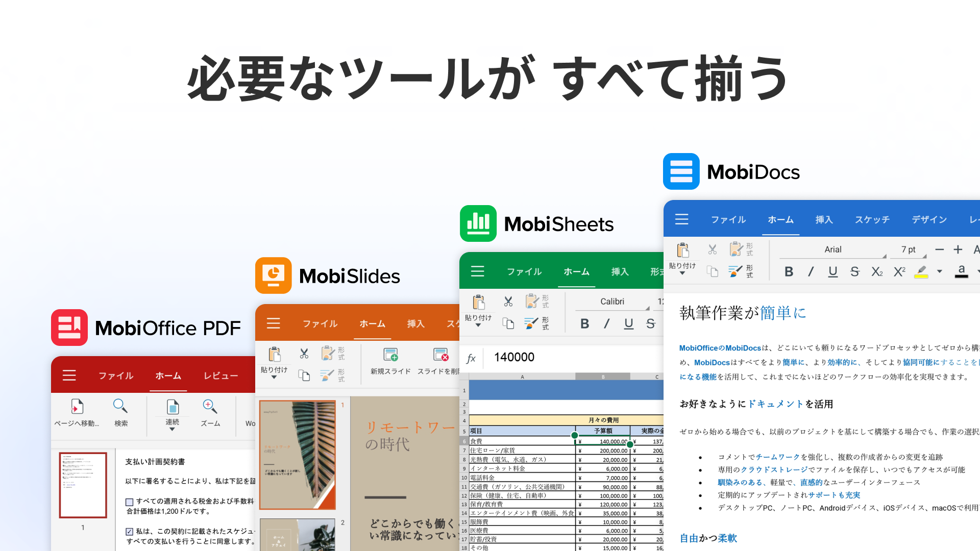Click the MobiSlides orange app icon
This screenshot has width=980, height=551.
click(274, 275)
